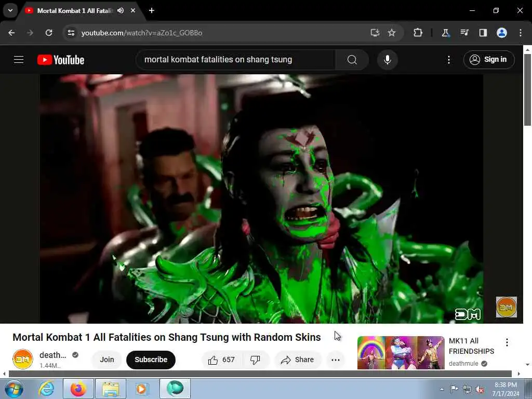This screenshot has height=399, width=532.
Task: Show hidden system tray icons
Action: [x=442, y=389]
